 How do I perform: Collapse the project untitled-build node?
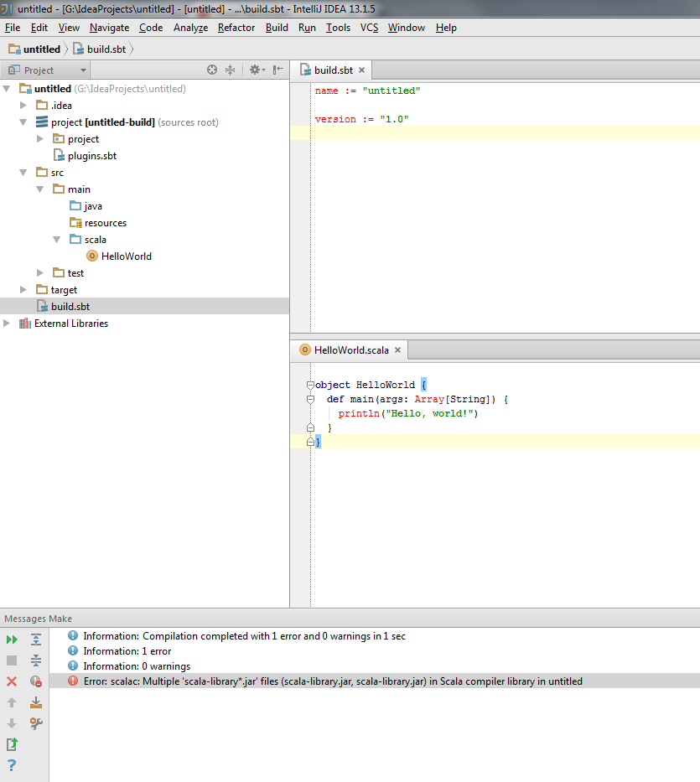click(23, 122)
